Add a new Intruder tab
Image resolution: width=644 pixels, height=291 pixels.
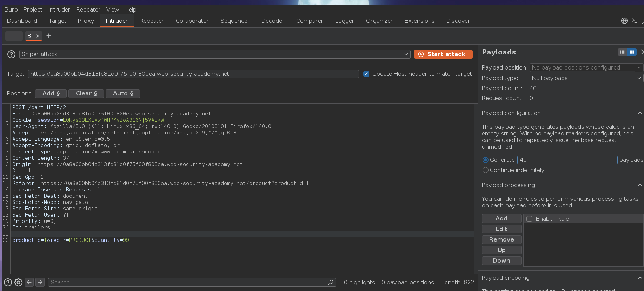coord(49,36)
